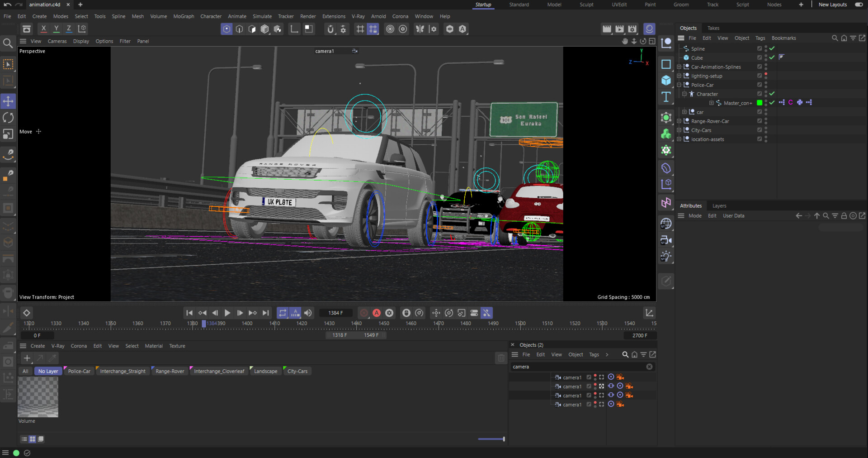Toggle the Y axis lock

pos(57,29)
